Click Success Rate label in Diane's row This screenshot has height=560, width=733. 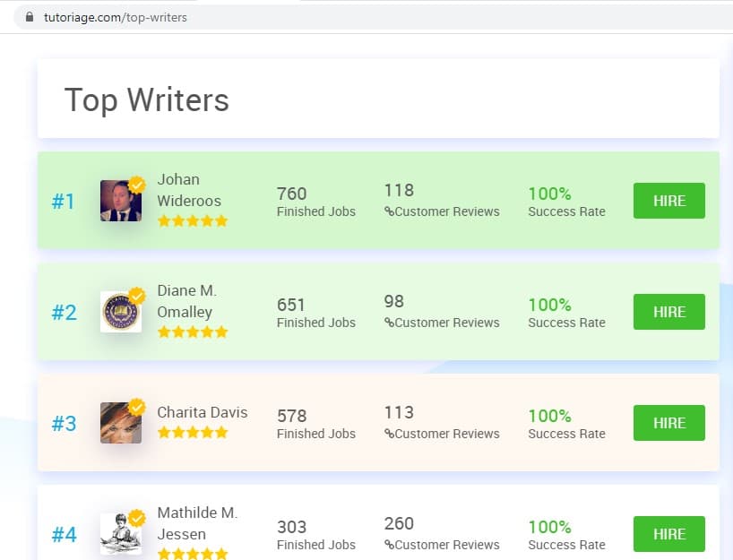tap(566, 323)
